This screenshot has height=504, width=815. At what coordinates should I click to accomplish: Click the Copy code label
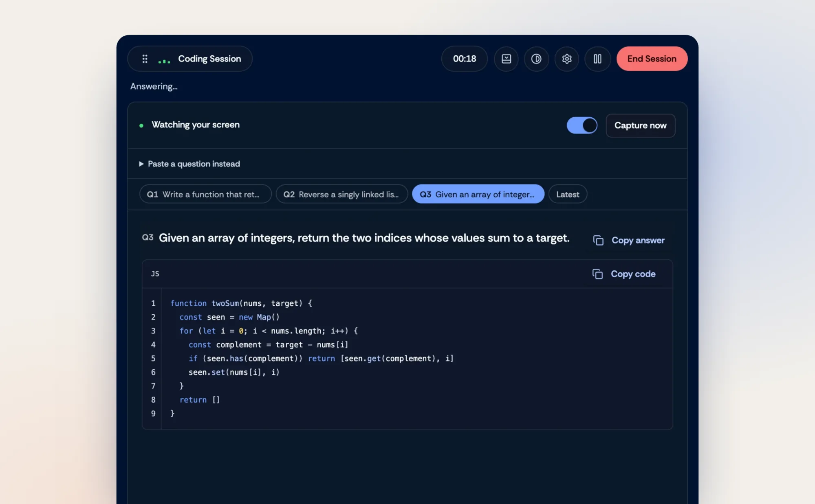pyautogui.click(x=633, y=274)
